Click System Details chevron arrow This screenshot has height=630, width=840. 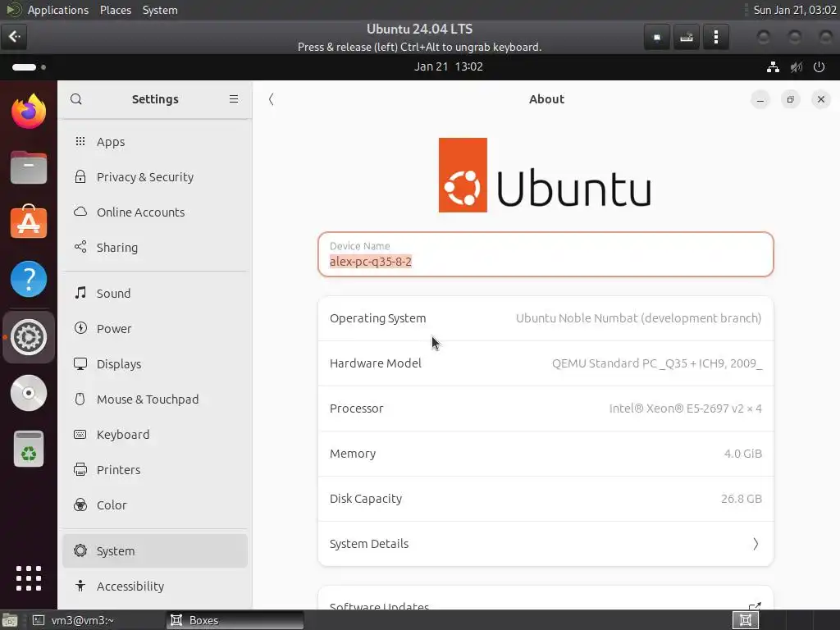[756, 544]
